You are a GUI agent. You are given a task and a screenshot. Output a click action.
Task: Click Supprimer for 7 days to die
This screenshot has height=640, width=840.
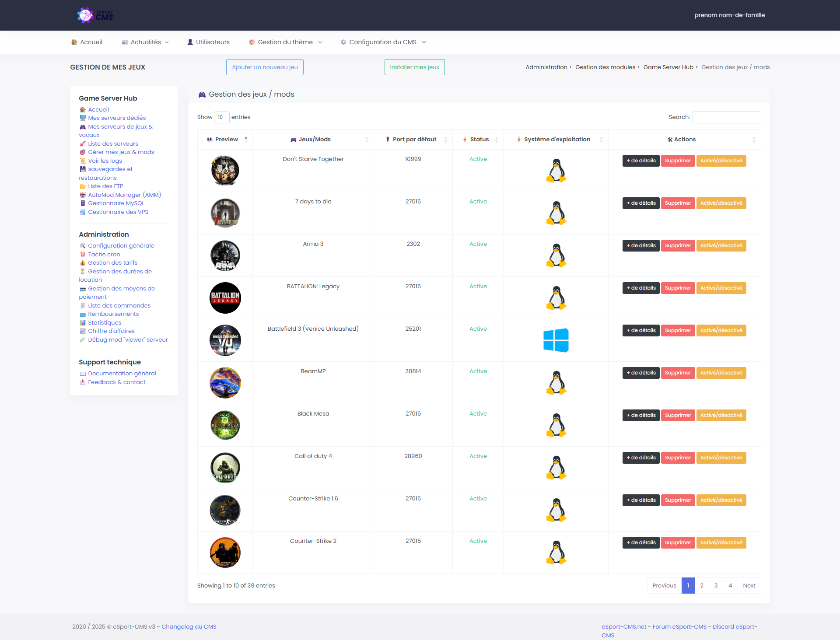[x=678, y=203]
